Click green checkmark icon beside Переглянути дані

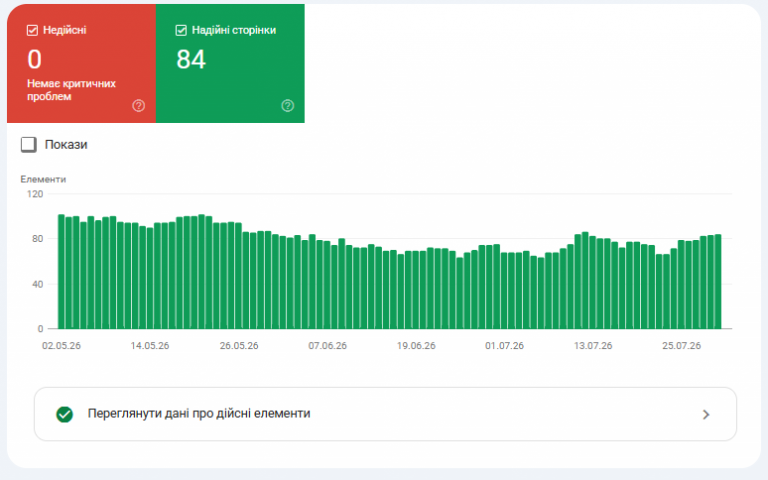click(64, 414)
